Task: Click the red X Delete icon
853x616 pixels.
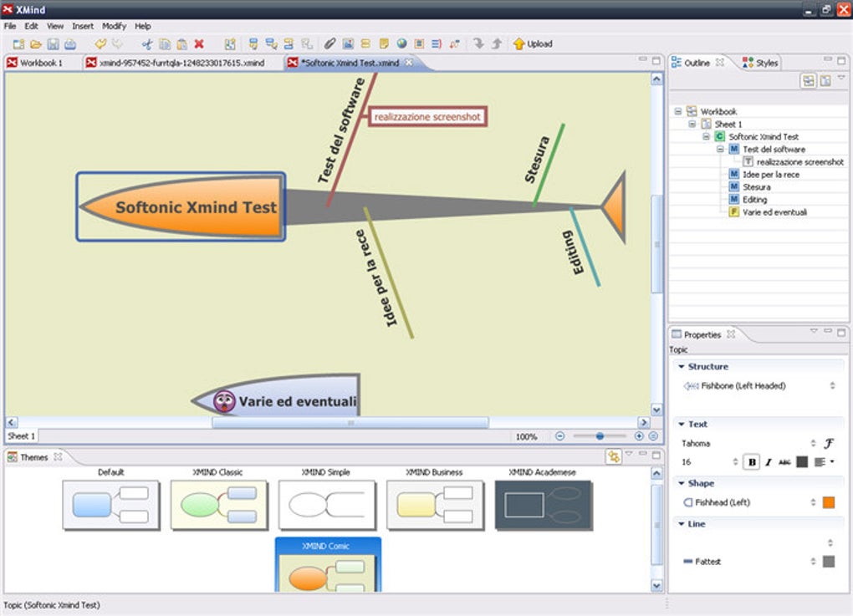Action: click(199, 43)
